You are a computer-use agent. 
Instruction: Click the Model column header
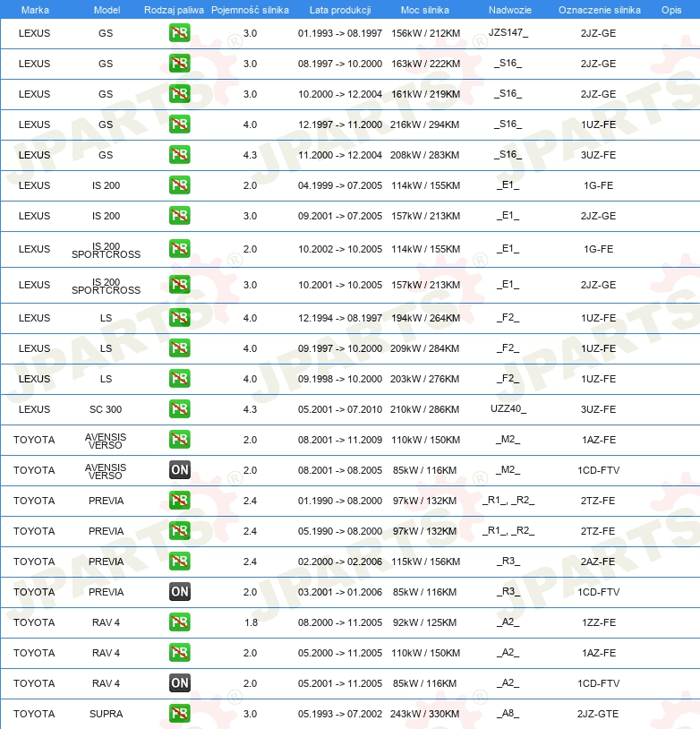click(x=107, y=10)
